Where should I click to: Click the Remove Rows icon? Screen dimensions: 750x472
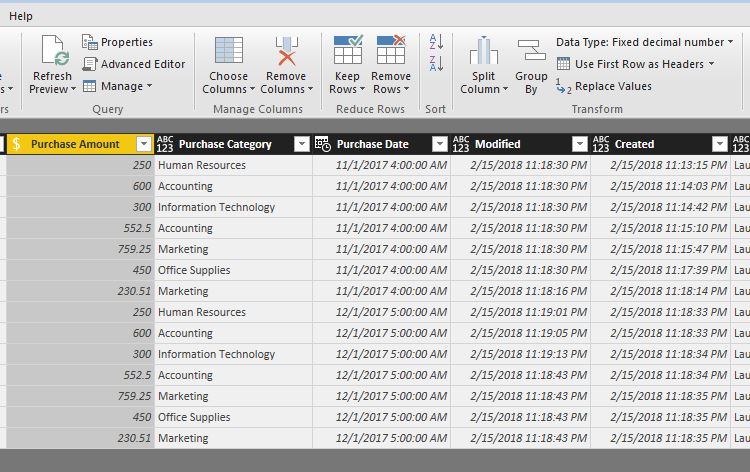(x=390, y=52)
